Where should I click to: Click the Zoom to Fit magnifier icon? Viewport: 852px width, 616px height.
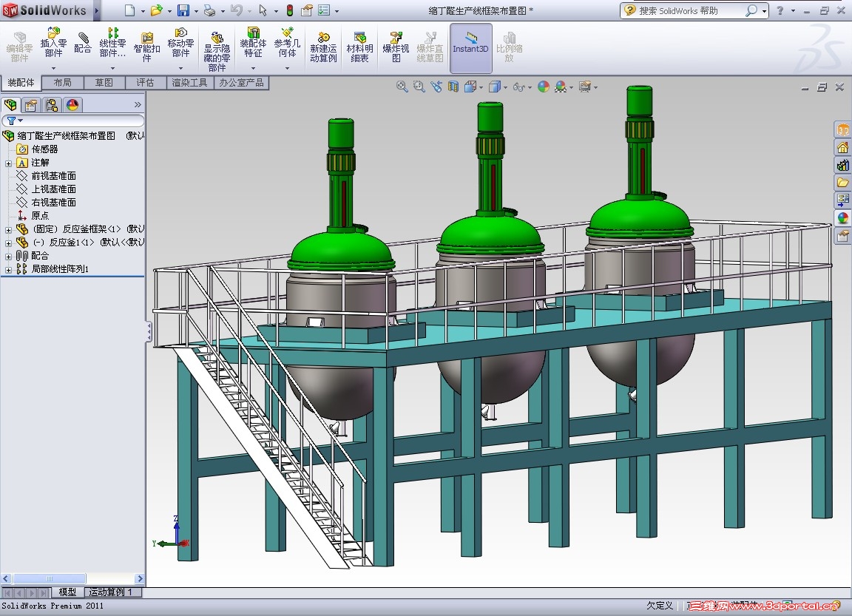tap(402, 87)
